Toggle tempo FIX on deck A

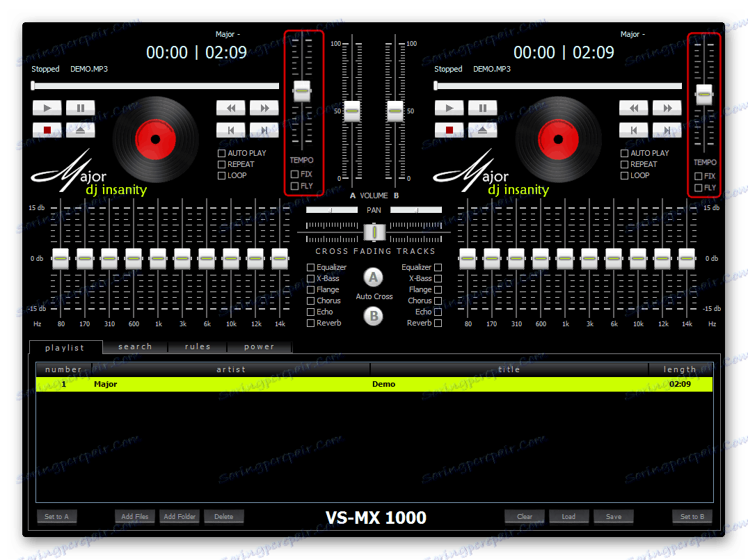tap(294, 174)
